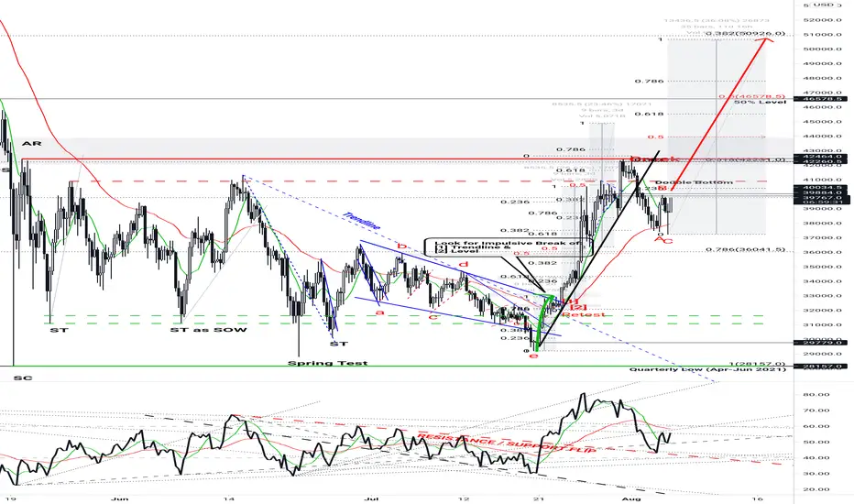Viewport: 854px width, 504px height.
Task: Click the AR annotation label
Action: [x=31, y=143]
